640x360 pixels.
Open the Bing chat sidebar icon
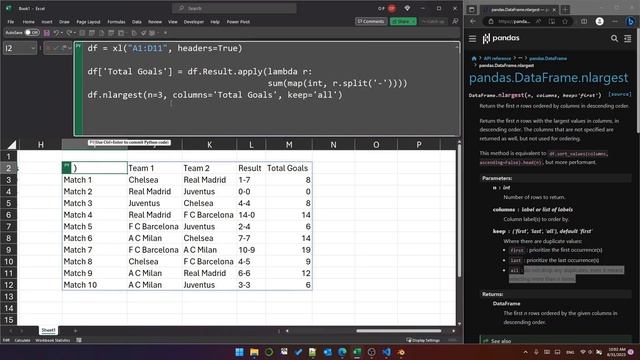(x=631, y=21)
